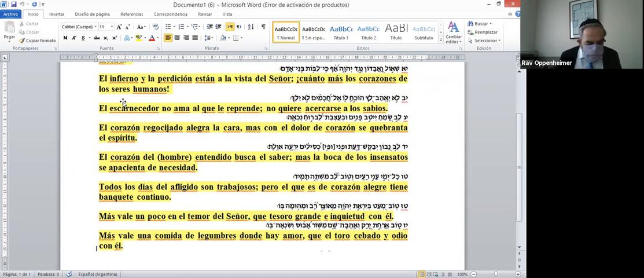Open the Calibri (Cuerpo) font name dropdown
The height and width of the screenshot is (278, 644).
[x=95, y=27]
